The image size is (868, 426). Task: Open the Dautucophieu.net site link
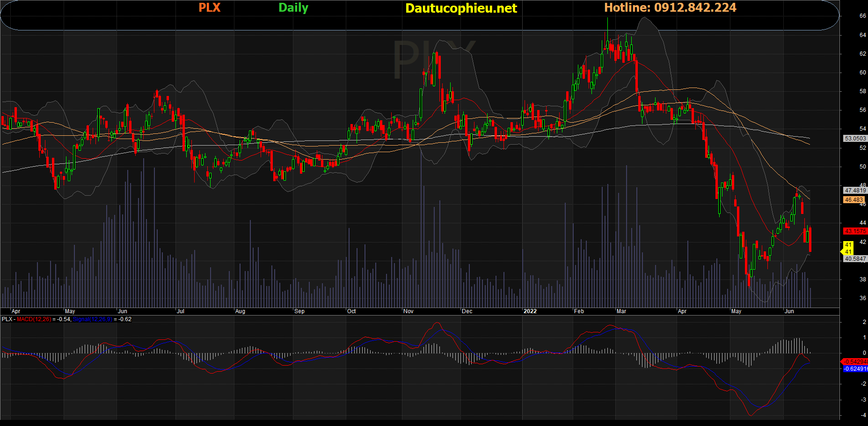click(460, 8)
